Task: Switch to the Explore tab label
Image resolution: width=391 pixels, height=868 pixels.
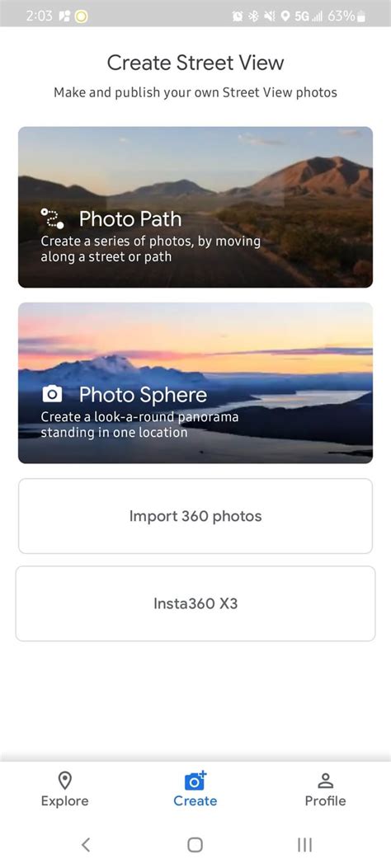Action: click(65, 801)
